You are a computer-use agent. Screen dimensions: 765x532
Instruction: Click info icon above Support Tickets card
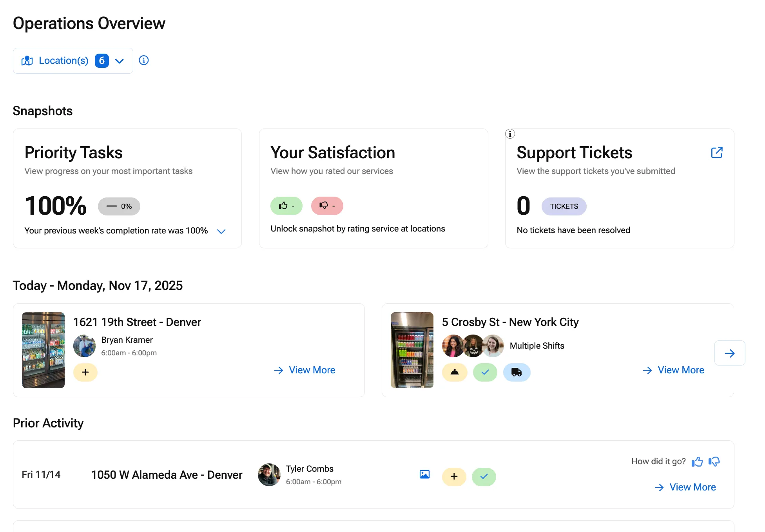[510, 134]
